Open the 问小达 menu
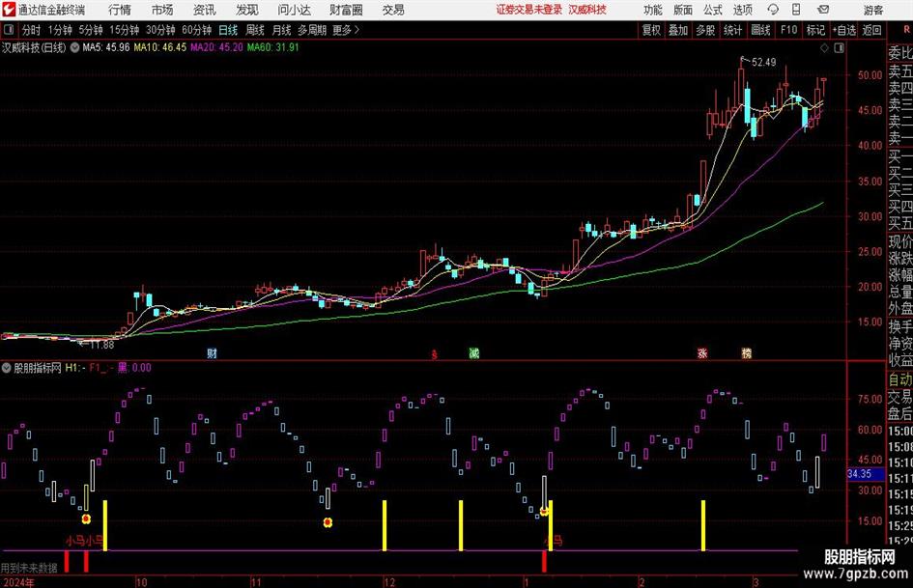 pos(294,10)
